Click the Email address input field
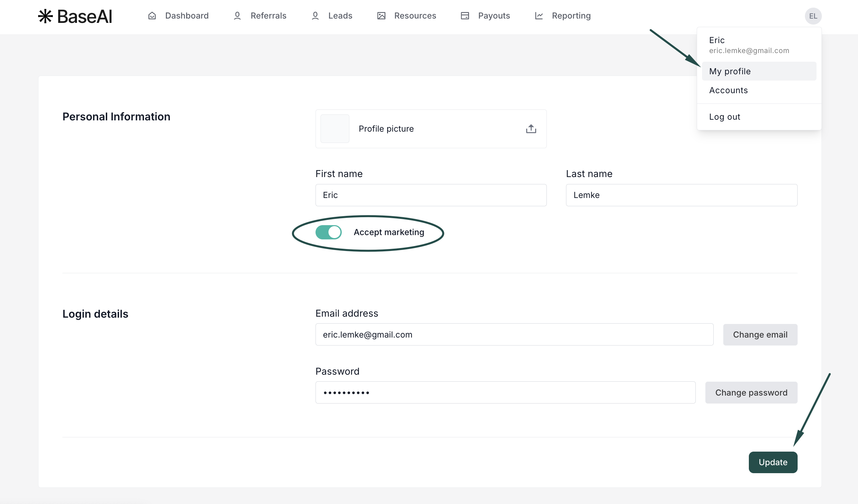Image resolution: width=858 pixels, height=504 pixels. tap(514, 335)
